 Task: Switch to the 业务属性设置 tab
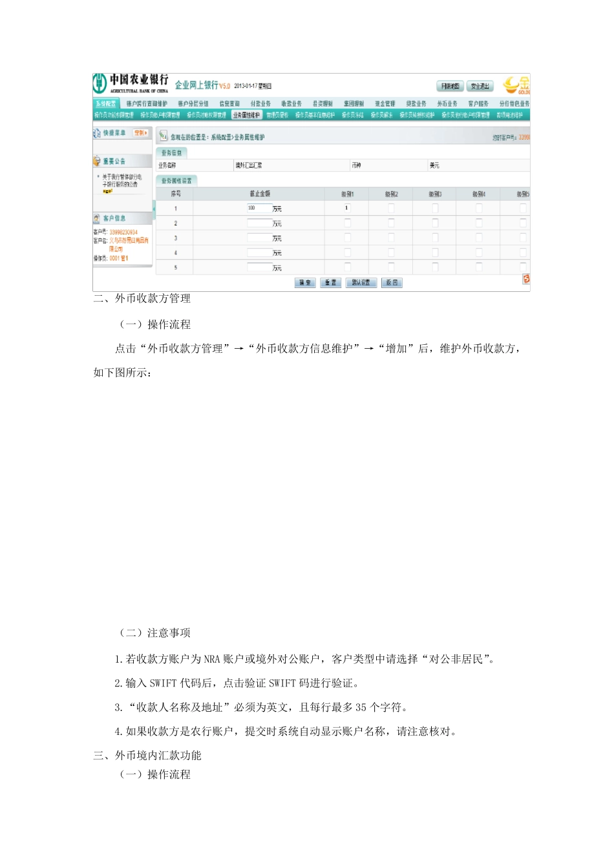[x=176, y=181]
